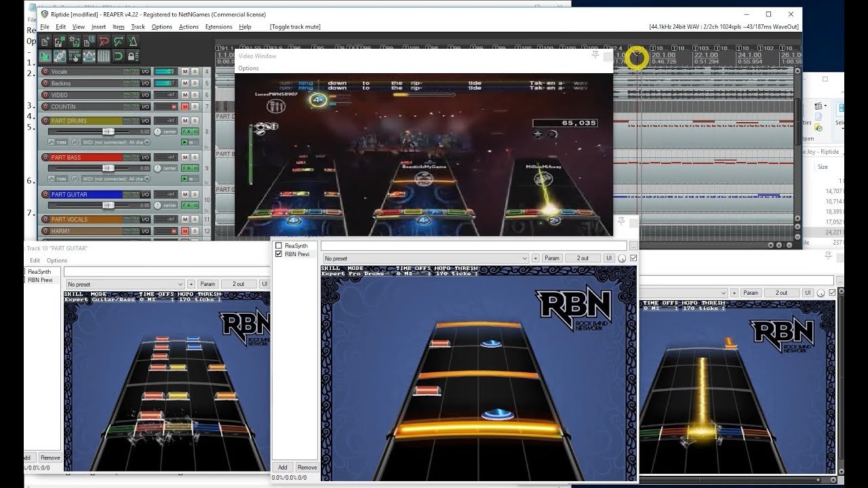Open the MIDI input dropdown on PART BASS
Screen dimensions: 868x488
pos(116,179)
